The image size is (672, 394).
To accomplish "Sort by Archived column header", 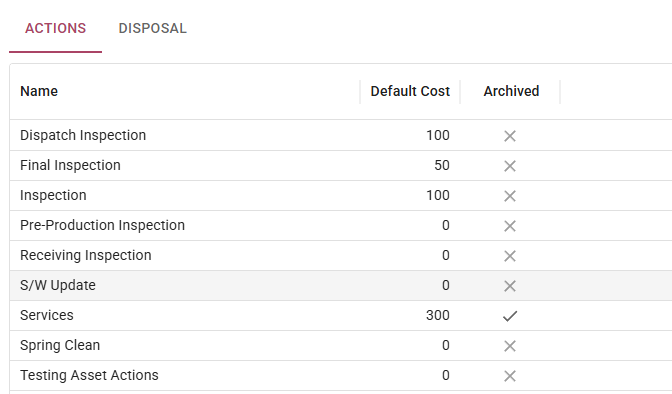I will pos(511,91).
